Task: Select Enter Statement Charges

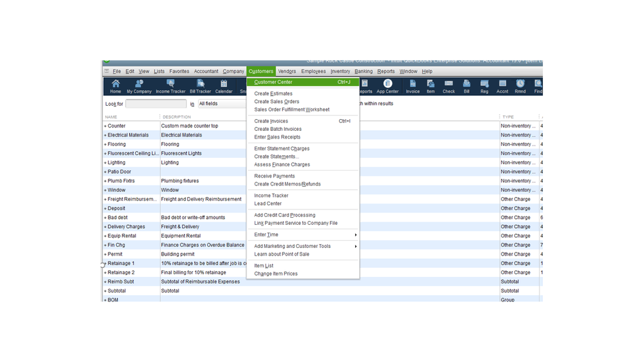Action: [303, 149]
